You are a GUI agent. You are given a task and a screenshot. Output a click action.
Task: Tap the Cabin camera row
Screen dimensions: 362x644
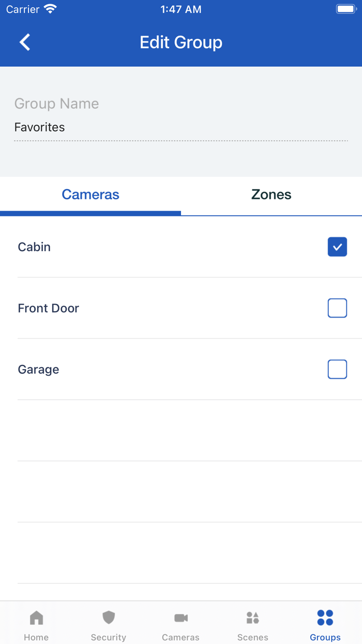(x=34, y=247)
